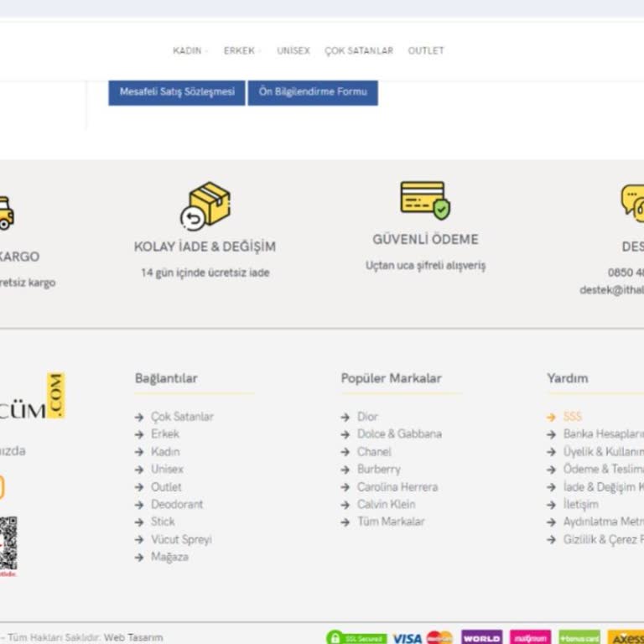Open Tüm Markalar link
This screenshot has height=644, width=644.
click(x=390, y=522)
